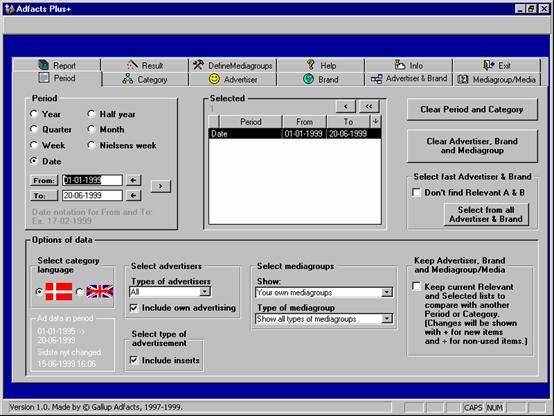The height and width of the screenshot is (416, 554).
Task: Click Clear Advertiser, Brand and Mediagroup
Action: 472,146
